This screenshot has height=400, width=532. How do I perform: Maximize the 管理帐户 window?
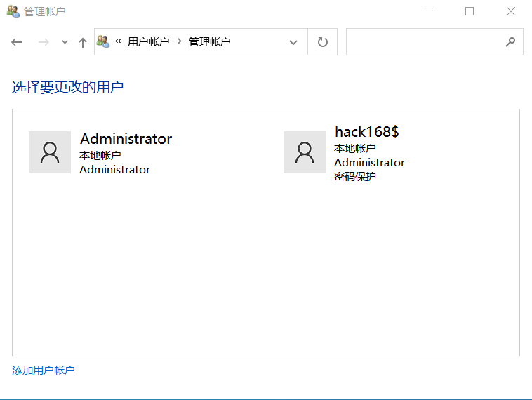(470, 11)
